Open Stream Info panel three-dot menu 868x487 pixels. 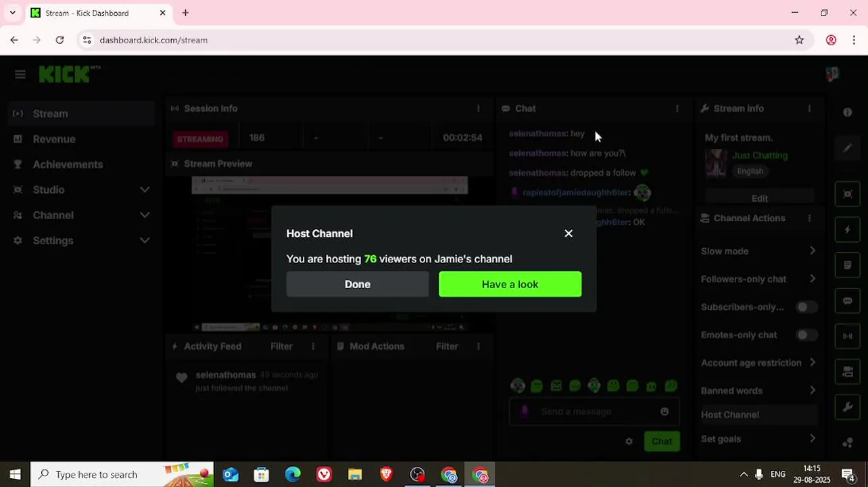[x=809, y=108]
